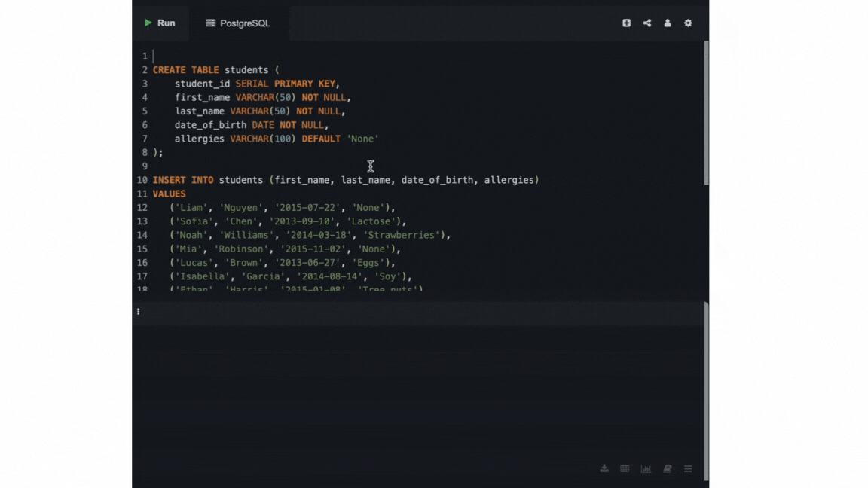868x488 pixels.
Task: Click 'allergies' on line 7
Action: pyautogui.click(x=199, y=139)
